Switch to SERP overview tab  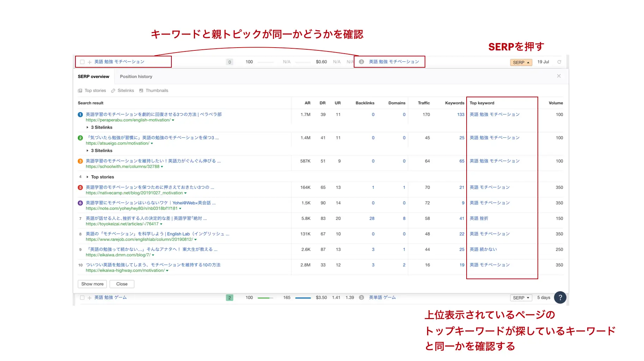pos(93,77)
